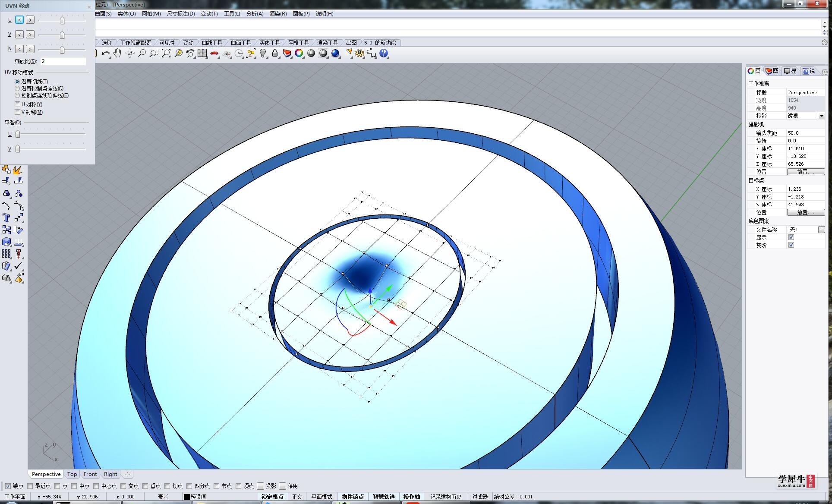Select 控制点连线延伸线 radio option
The image size is (832, 504).
coord(17,95)
